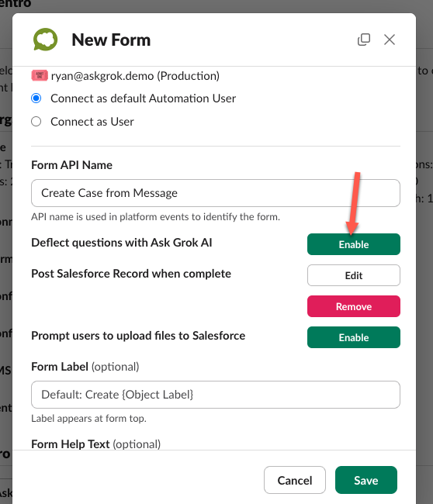Click the green chat bubble app logo
The image size is (433, 504).
tap(45, 40)
